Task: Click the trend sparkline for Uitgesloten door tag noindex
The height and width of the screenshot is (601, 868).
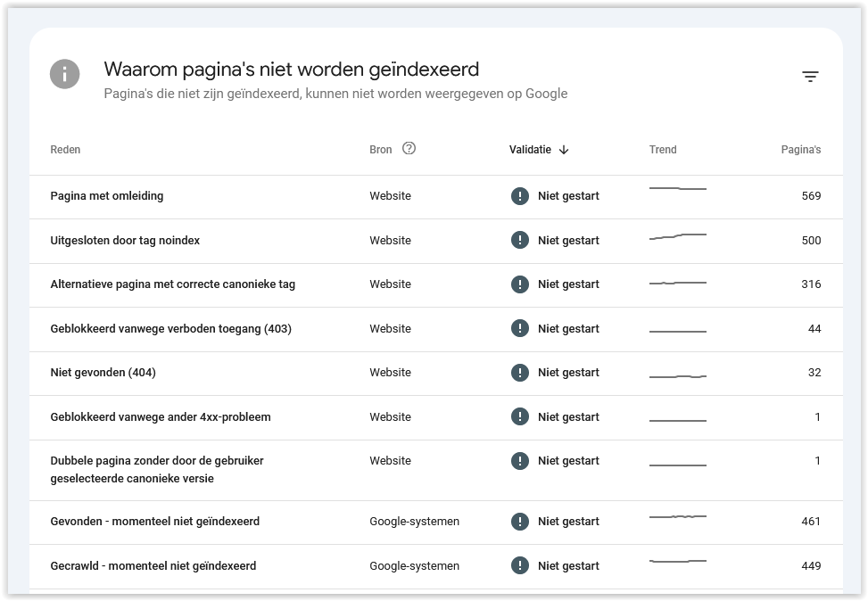Action: tap(678, 237)
